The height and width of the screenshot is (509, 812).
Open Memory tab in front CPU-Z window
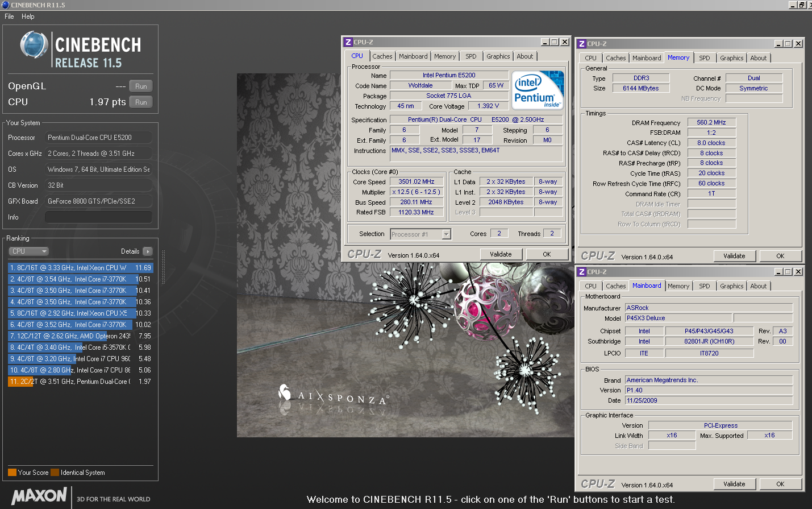coord(445,56)
